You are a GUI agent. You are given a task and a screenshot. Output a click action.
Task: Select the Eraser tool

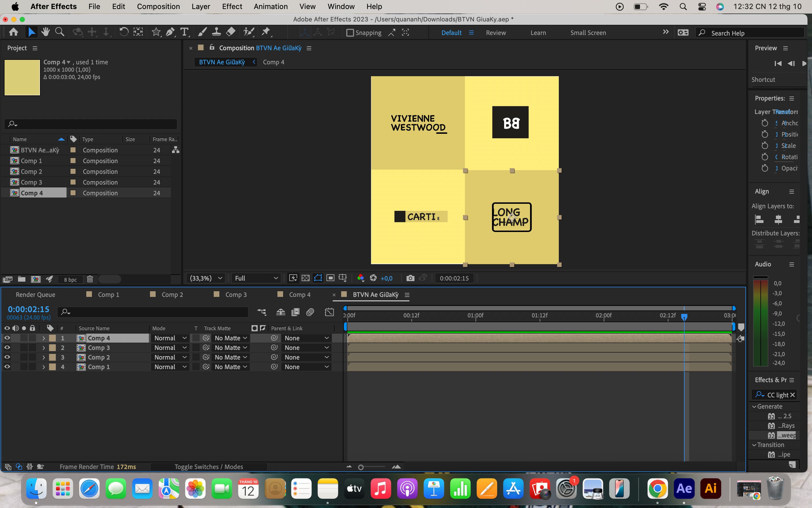click(x=231, y=32)
